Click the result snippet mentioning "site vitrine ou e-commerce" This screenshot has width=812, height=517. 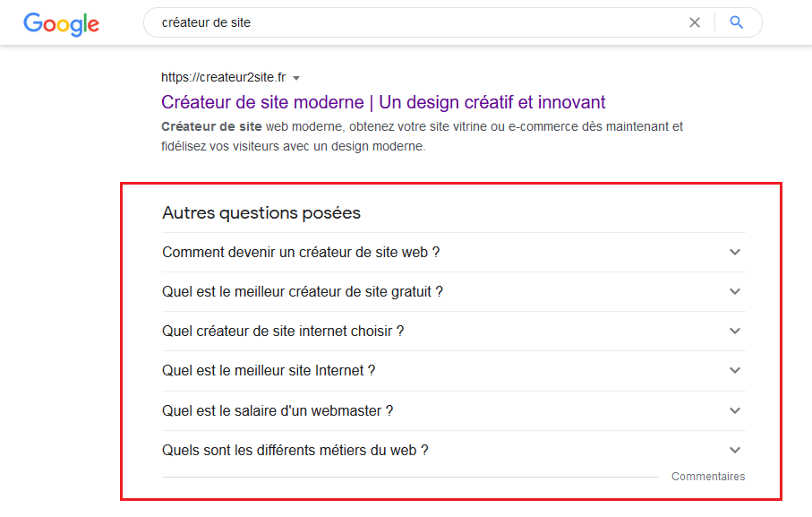click(422, 136)
